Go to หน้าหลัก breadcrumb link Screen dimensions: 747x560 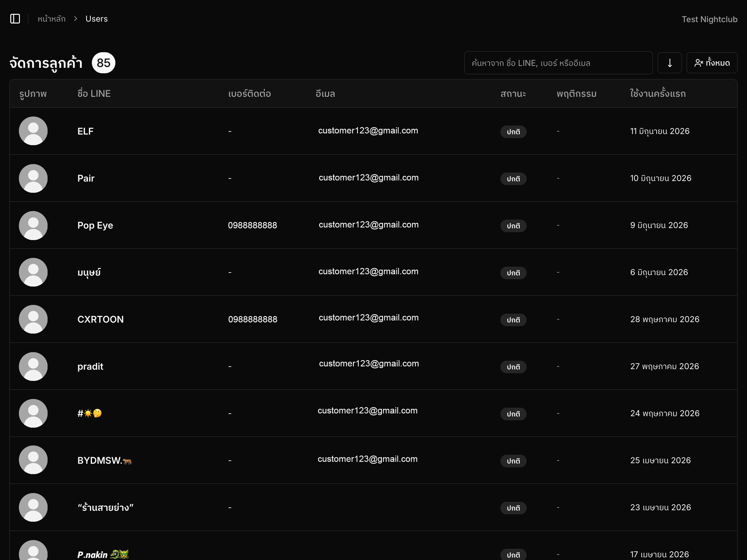[52, 19]
